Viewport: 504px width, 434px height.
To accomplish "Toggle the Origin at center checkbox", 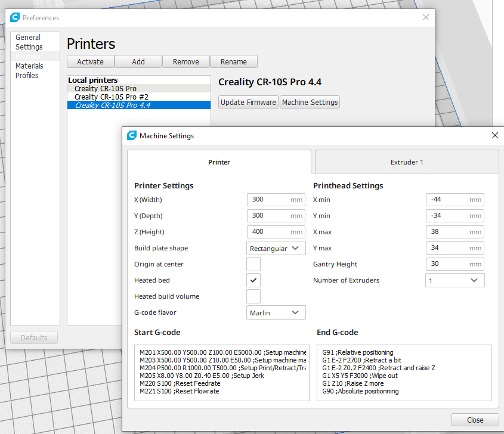I will [253, 264].
